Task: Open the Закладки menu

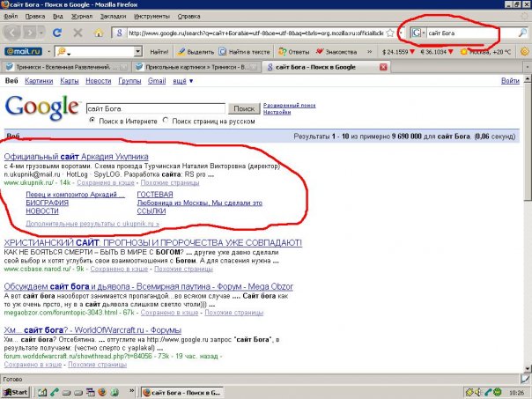Action: pyautogui.click(x=113, y=16)
